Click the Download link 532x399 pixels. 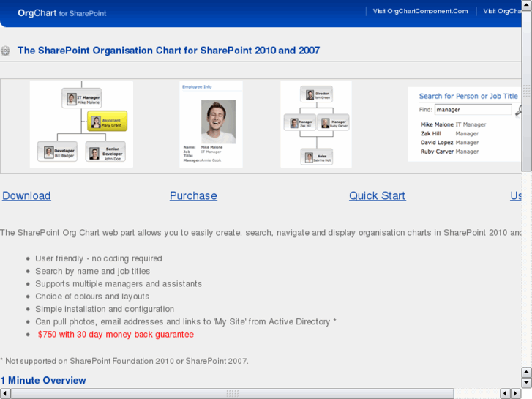coord(26,196)
